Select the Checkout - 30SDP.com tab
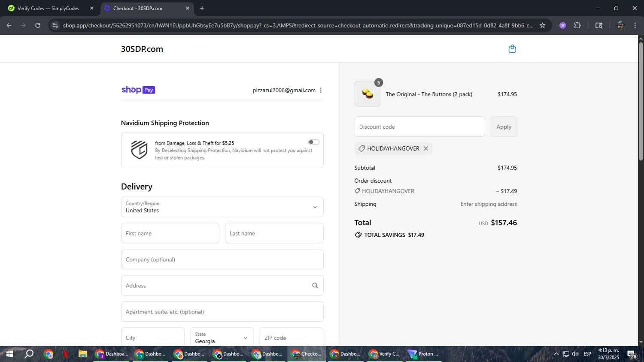 coord(146,8)
